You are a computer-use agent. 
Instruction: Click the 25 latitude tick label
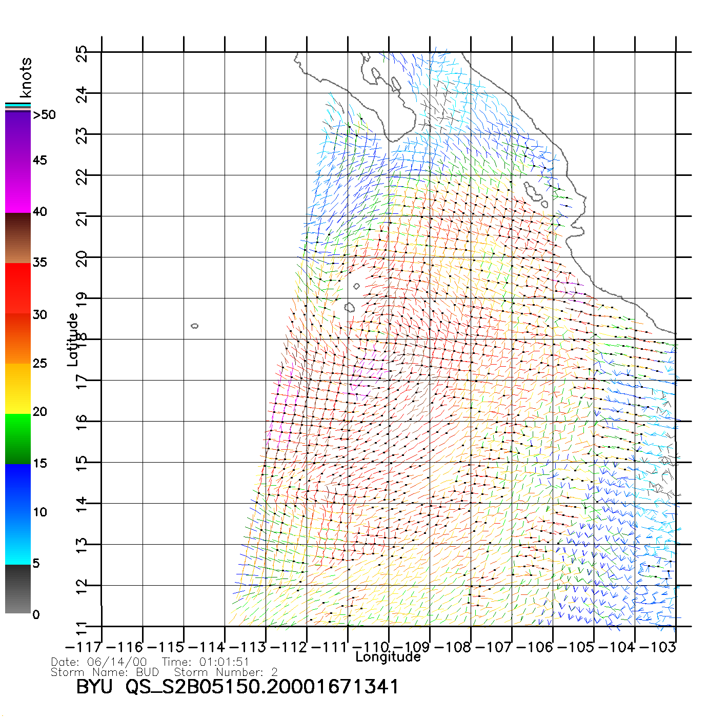(x=82, y=53)
